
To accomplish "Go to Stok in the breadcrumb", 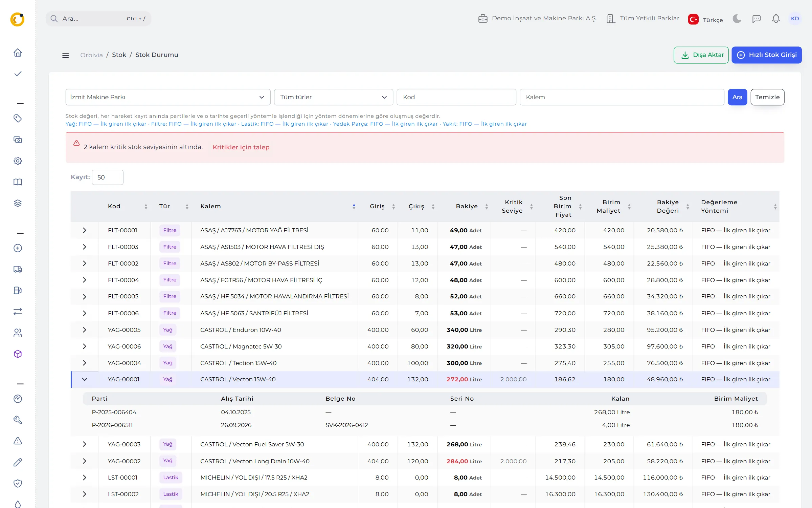I will coord(119,55).
